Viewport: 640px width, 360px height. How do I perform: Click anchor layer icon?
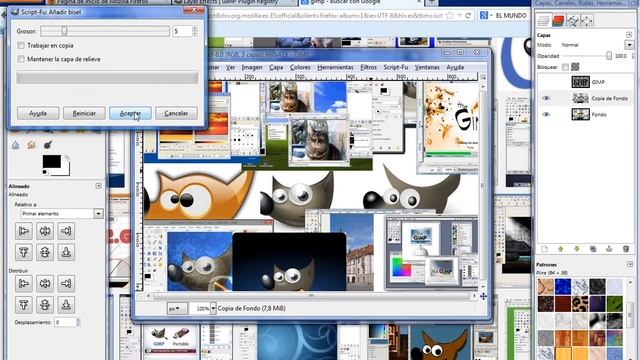pyautogui.click(x=609, y=249)
